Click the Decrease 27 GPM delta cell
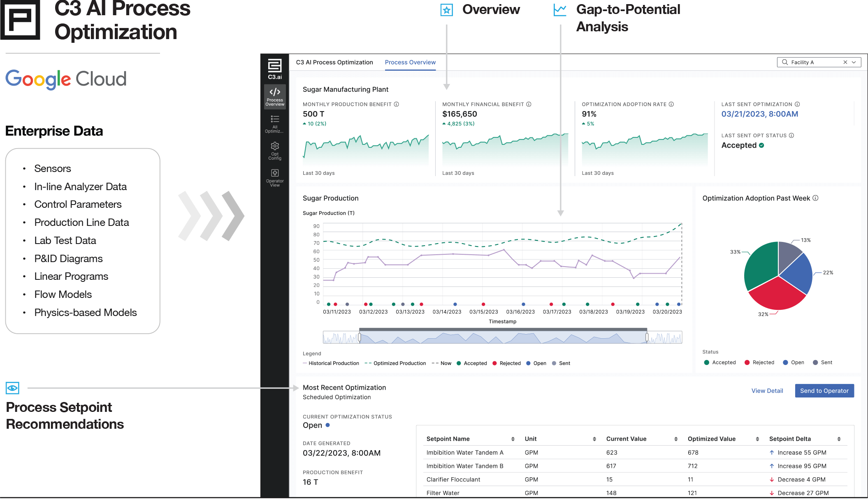This screenshot has height=502, width=868. click(x=799, y=493)
